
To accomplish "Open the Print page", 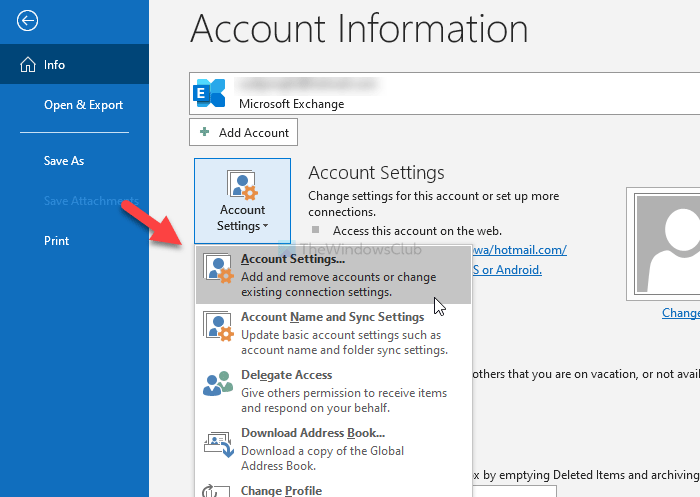I will coord(56,241).
